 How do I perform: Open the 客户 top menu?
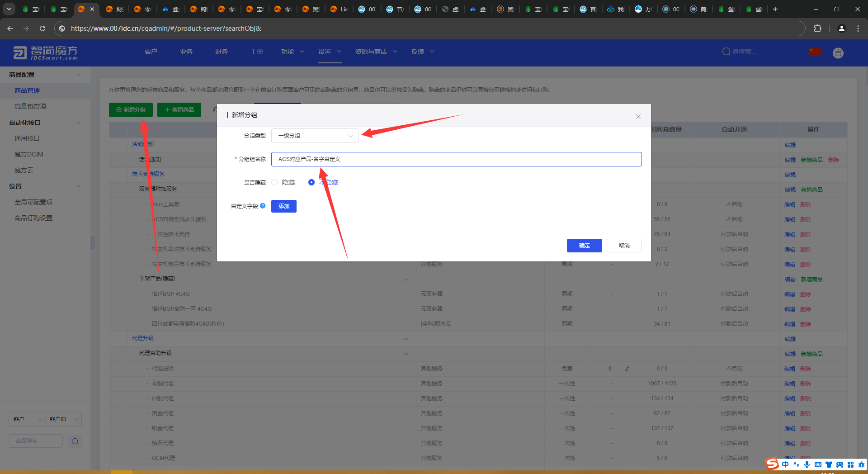pos(151,52)
